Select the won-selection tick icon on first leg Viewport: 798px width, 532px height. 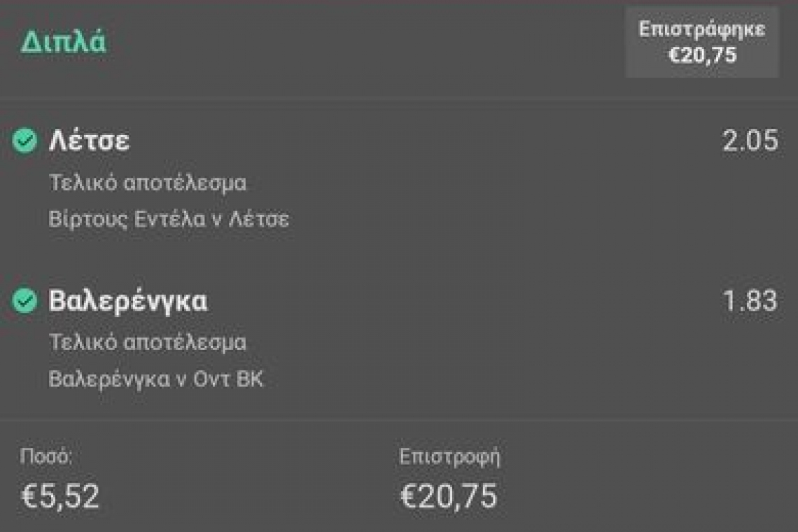pos(27,140)
